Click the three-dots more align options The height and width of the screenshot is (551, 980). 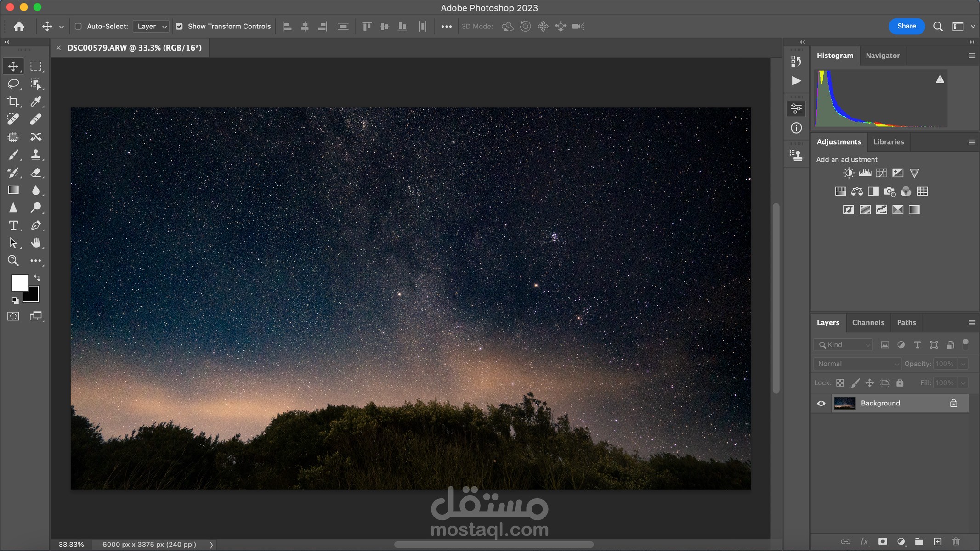point(446,27)
